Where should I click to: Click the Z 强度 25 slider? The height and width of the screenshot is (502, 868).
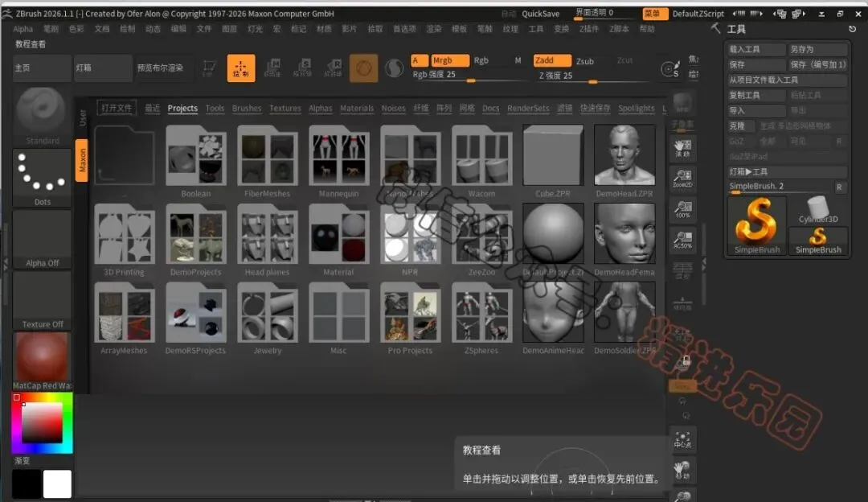coord(592,76)
